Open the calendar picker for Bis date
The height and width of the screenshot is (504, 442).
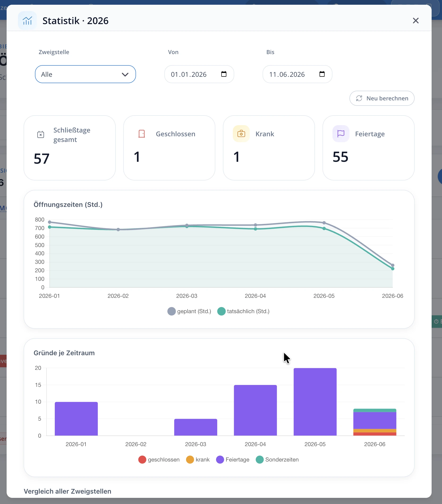point(322,74)
